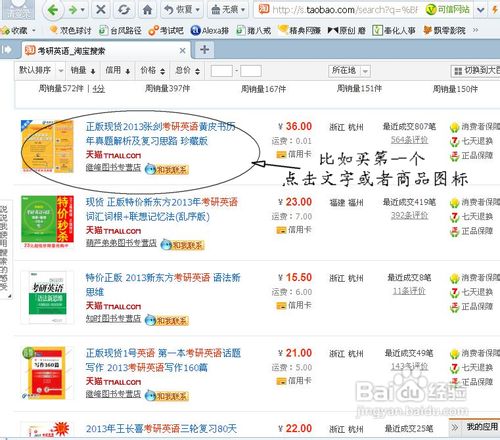Open the 考试吧 bookmark
This screenshot has width=500, height=440.
[166, 31]
